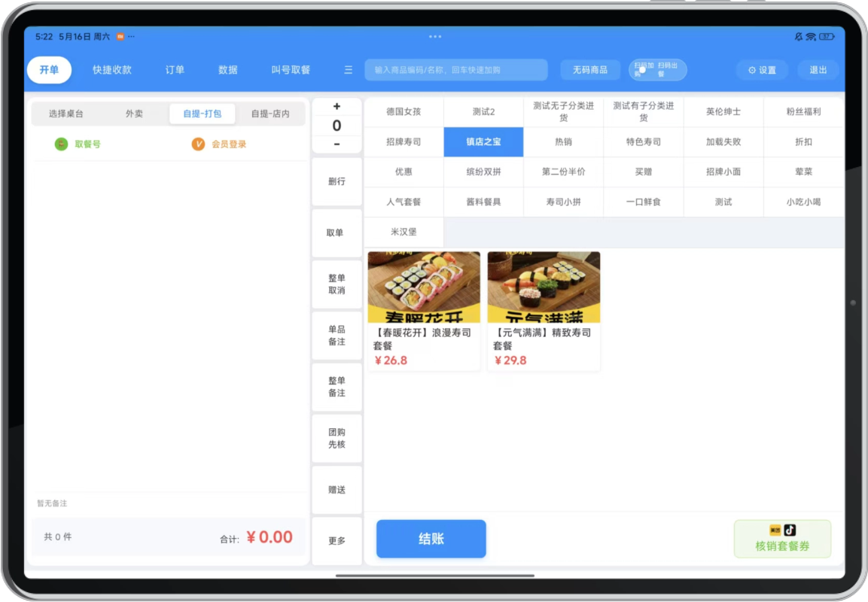Click 无码商品 button
868x602 pixels.
[x=590, y=70]
